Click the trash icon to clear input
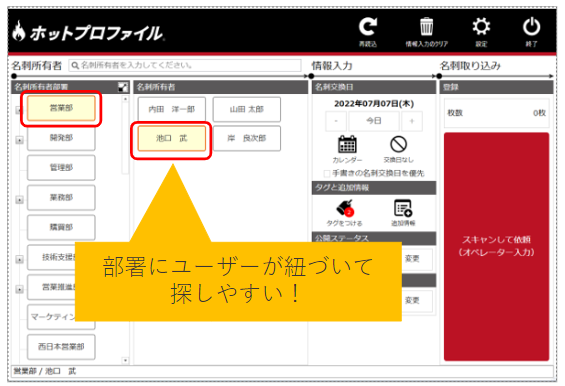Viewport: 565px width, 386px height. tap(427, 27)
